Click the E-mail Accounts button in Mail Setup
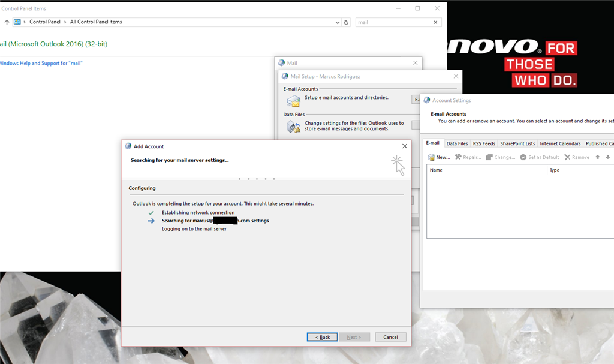This screenshot has width=614, height=364. [416, 100]
